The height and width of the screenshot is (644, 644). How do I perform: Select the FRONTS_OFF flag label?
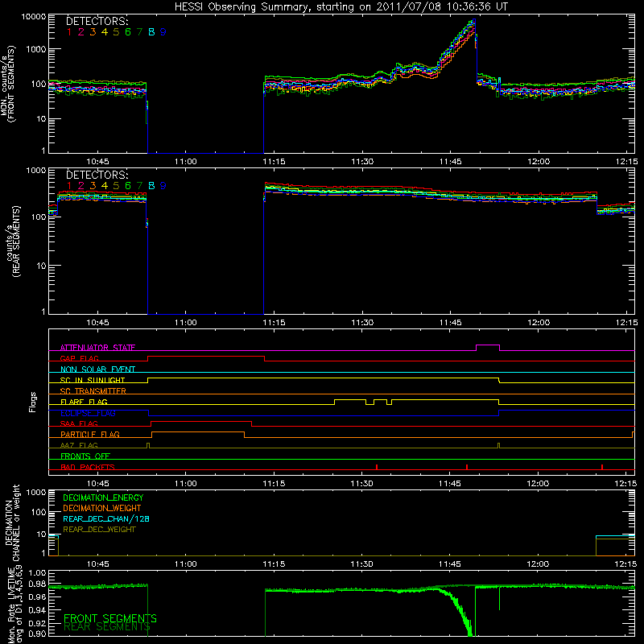click(x=85, y=456)
